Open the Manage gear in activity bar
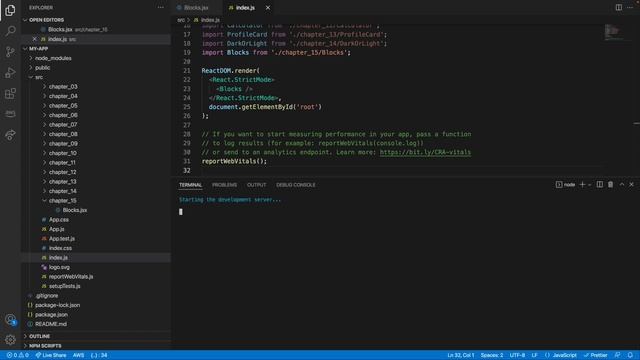Viewport: 640px width, 360px height. point(10,340)
